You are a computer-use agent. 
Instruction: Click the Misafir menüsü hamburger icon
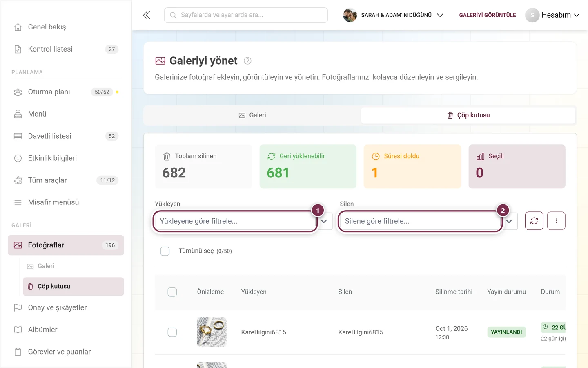click(x=18, y=202)
